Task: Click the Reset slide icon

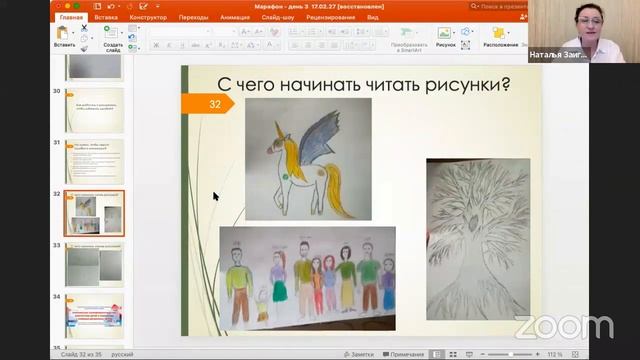Action: point(131,38)
